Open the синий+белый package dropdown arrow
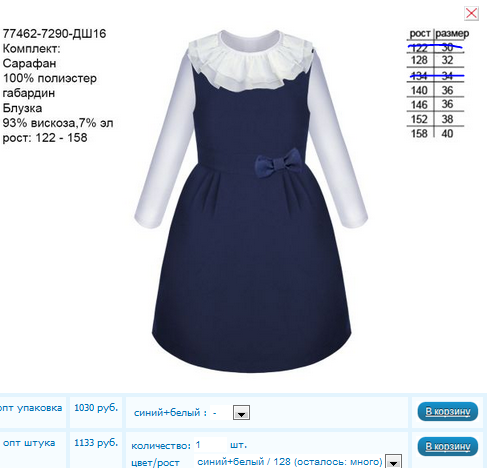Screen dimensions: 498x468 pyautogui.click(x=241, y=413)
